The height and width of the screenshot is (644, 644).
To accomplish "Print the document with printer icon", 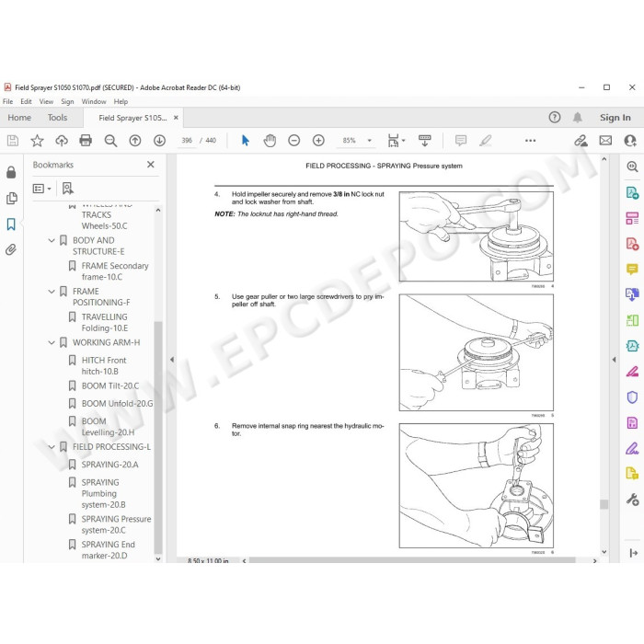I will [86, 141].
